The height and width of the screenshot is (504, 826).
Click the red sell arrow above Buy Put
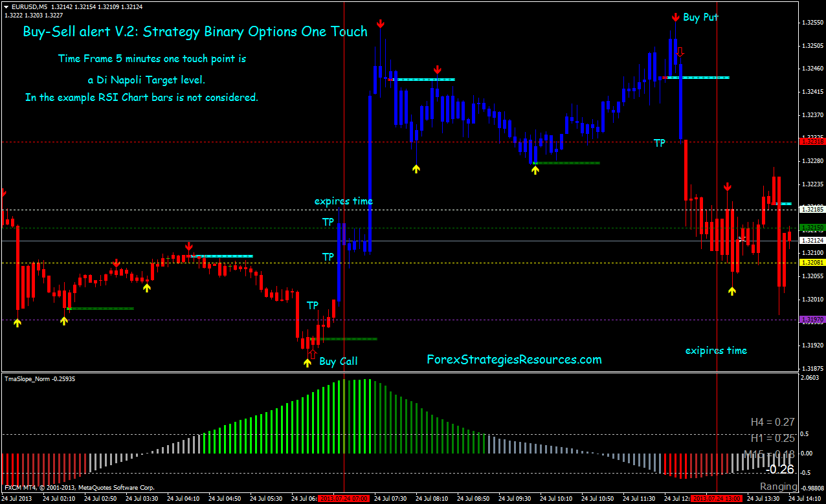pyautogui.click(x=675, y=16)
